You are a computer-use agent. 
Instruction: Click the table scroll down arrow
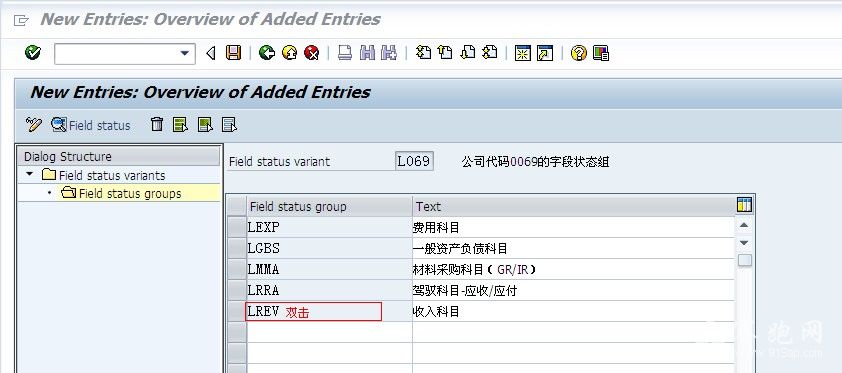[x=744, y=243]
